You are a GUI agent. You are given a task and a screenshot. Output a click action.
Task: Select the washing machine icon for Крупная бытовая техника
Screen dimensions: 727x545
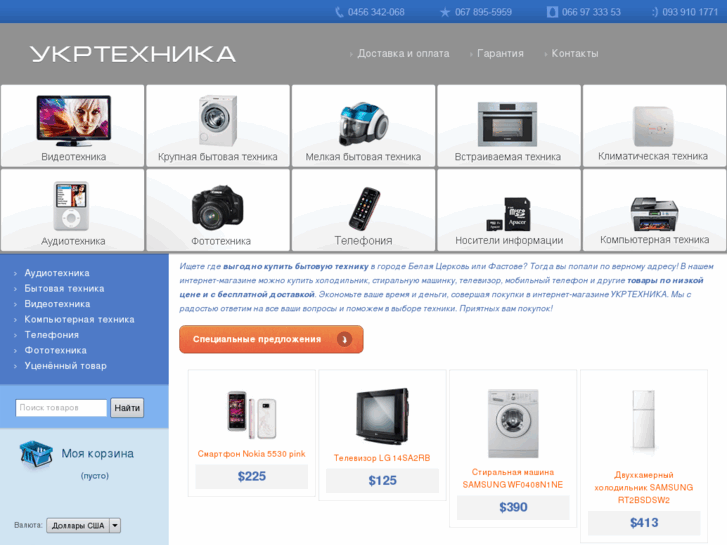[217, 121]
